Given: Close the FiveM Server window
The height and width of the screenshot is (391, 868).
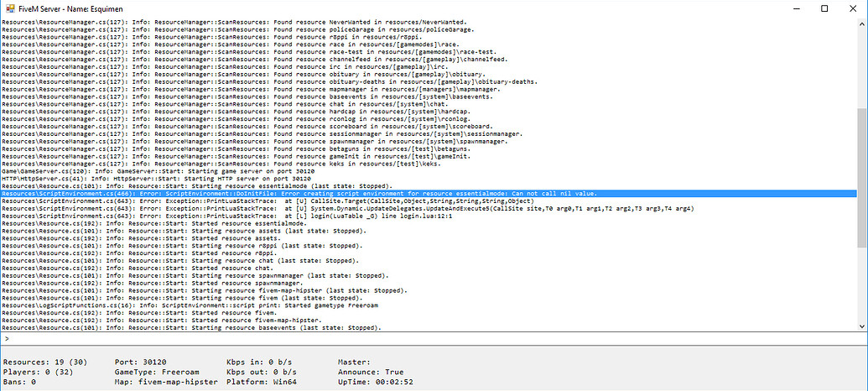Looking at the screenshot, I should pos(851,8).
